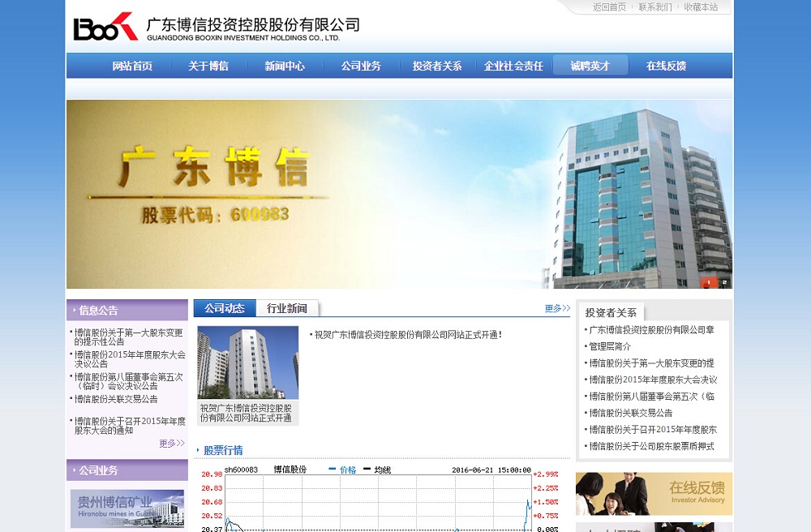Switch to the 行业新闻 tab
The width and height of the screenshot is (811, 532).
287,308
